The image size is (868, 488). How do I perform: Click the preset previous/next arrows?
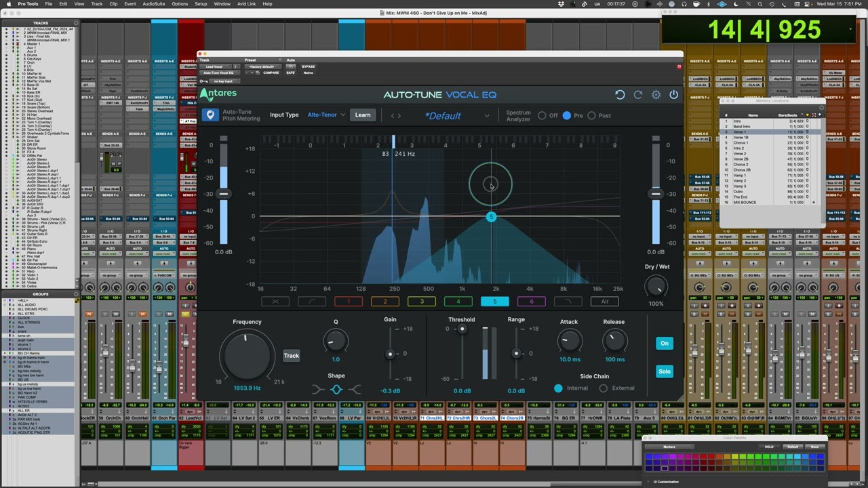tap(396, 116)
